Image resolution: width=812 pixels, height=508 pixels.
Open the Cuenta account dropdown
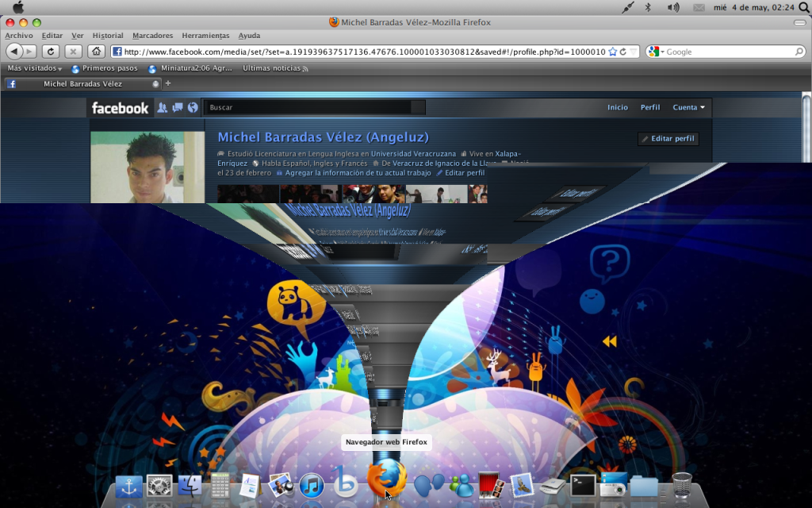pos(688,107)
